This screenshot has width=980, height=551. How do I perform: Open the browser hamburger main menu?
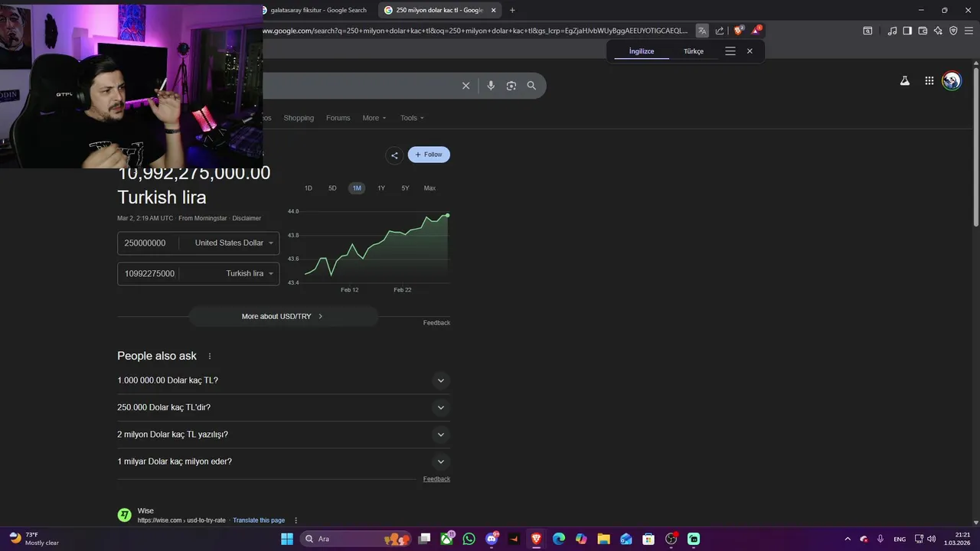click(x=969, y=31)
